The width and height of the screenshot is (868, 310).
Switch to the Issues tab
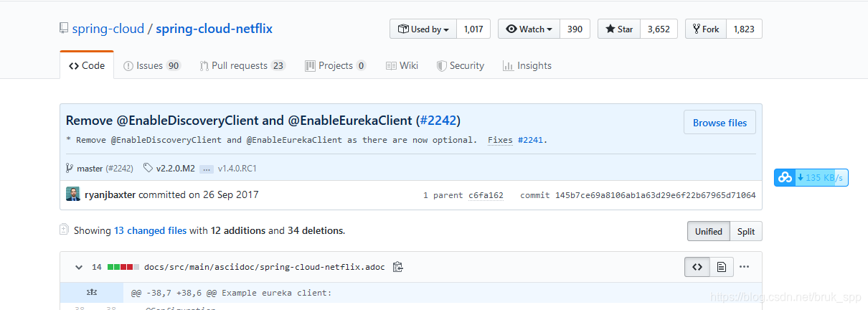(x=151, y=65)
